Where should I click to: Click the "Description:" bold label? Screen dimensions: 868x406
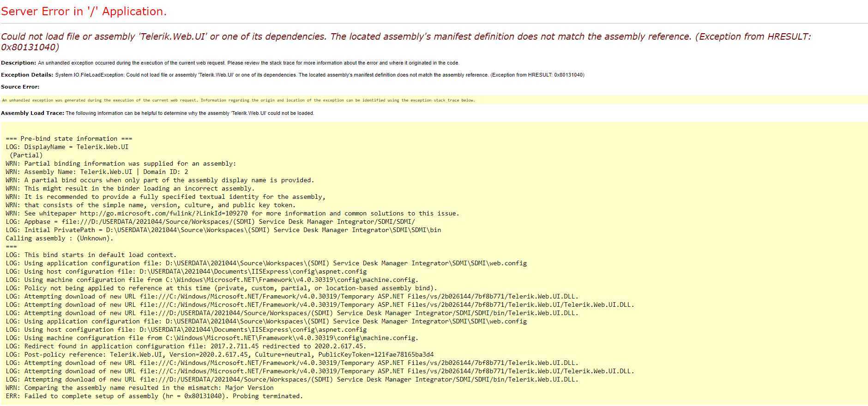pyautogui.click(x=18, y=63)
